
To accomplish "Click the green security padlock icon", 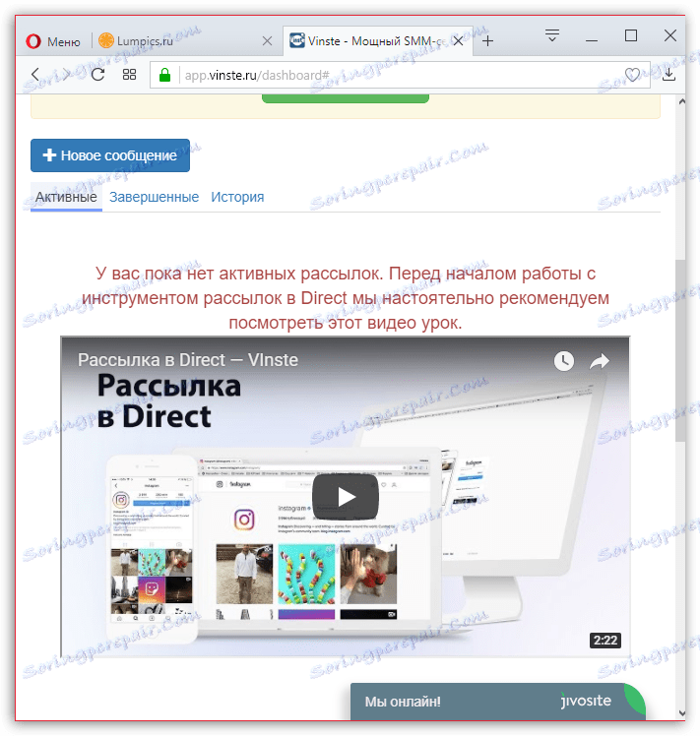I will [x=164, y=75].
